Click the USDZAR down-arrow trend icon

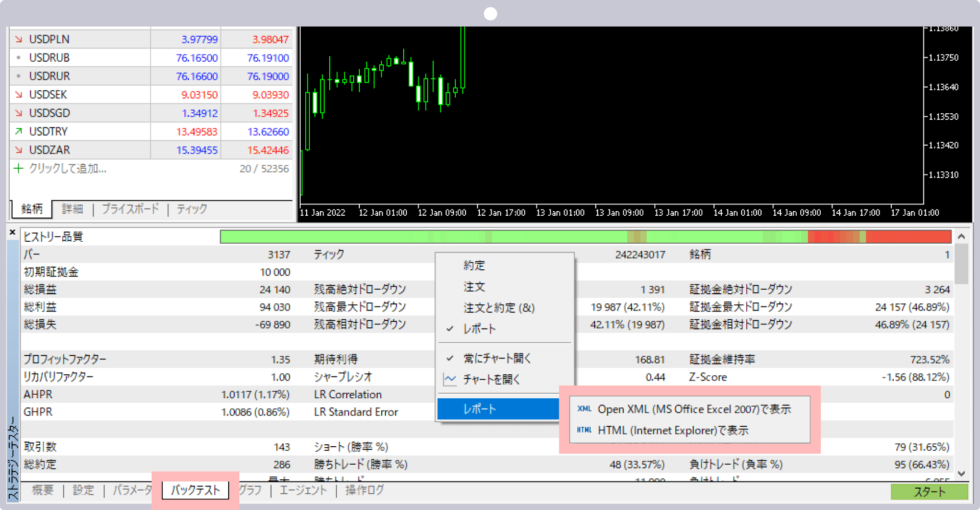point(19,150)
